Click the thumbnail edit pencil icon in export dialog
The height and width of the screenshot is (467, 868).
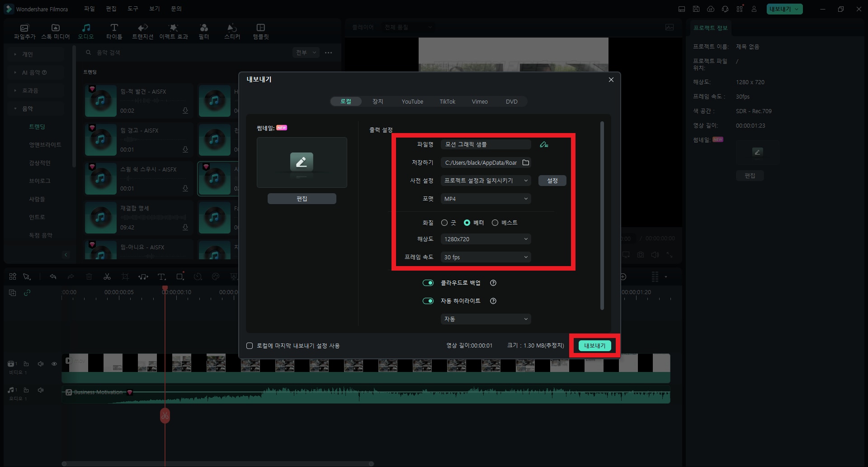point(302,162)
